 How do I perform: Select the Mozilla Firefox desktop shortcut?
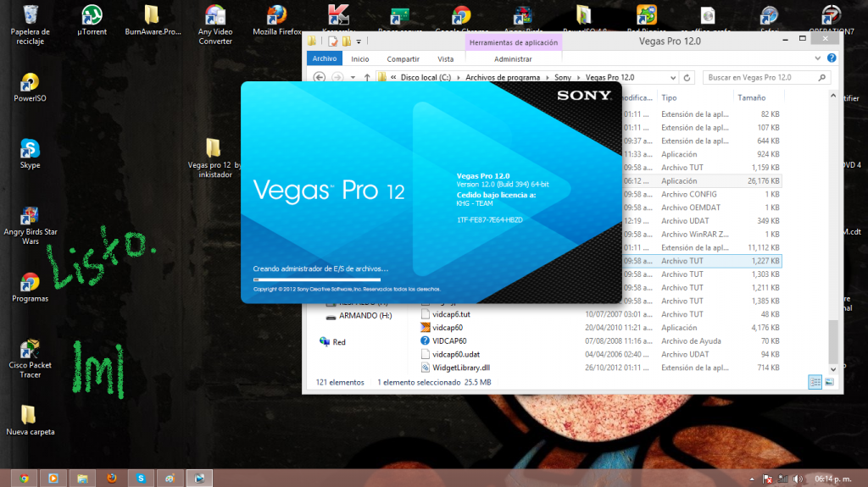click(277, 20)
